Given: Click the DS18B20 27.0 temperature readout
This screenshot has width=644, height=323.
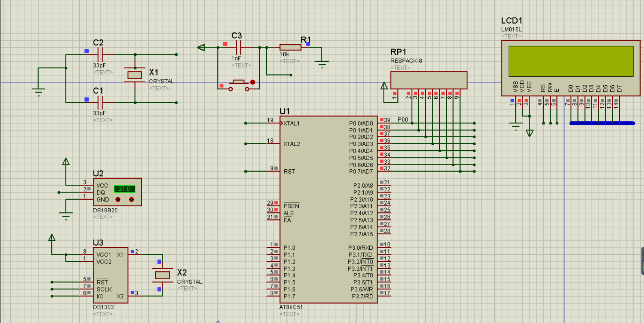Looking at the screenshot, I should click(x=124, y=189).
